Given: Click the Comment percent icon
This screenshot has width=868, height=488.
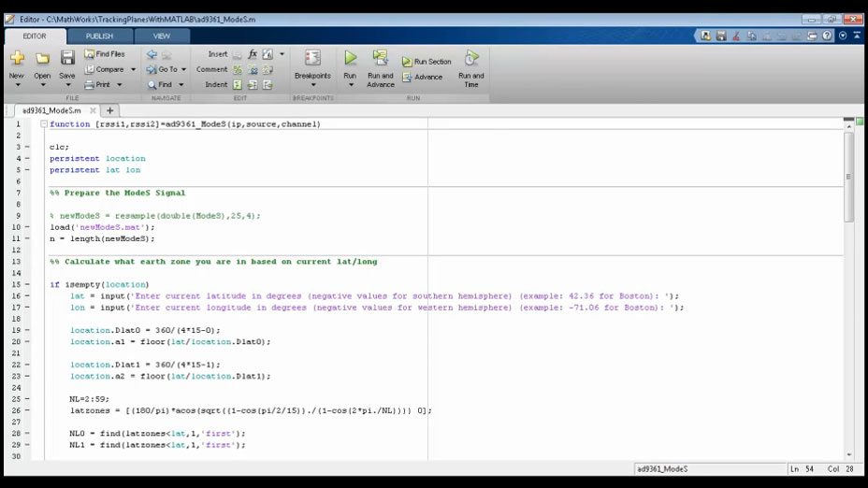Looking at the screenshot, I should click(238, 70).
